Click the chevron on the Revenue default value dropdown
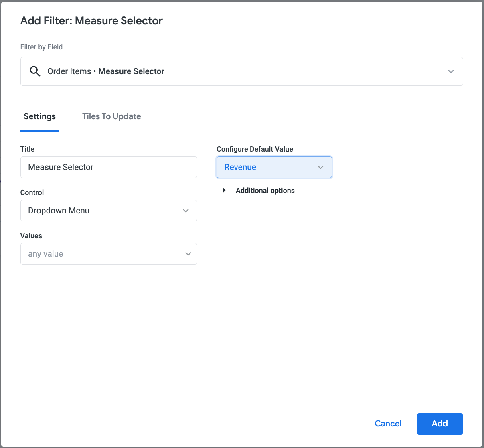 pos(320,167)
